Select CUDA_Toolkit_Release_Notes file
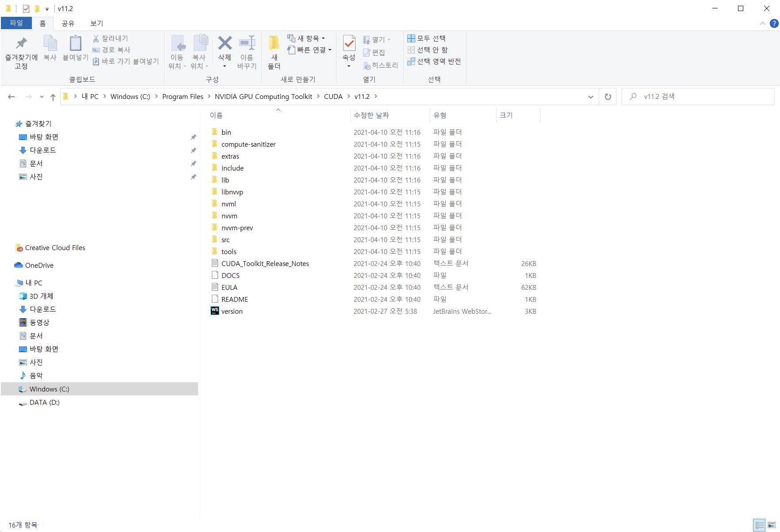This screenshot has width=780, height=532. 265,263
